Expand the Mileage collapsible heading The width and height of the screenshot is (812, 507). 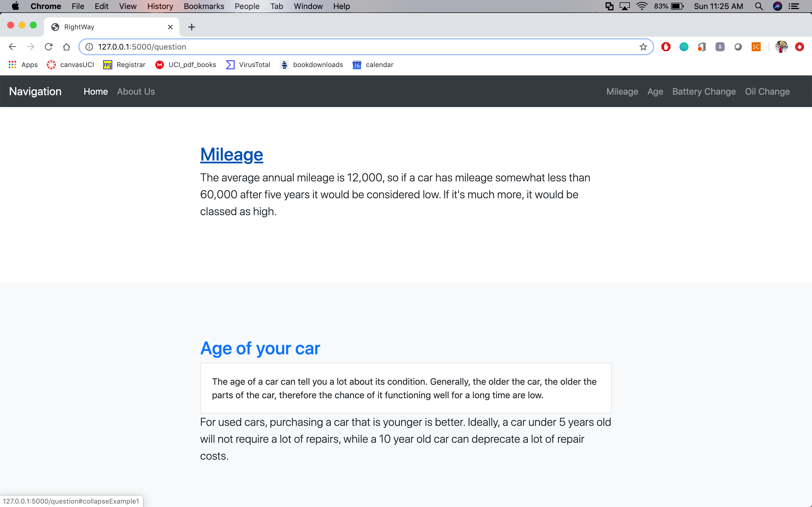coord(231,155)
